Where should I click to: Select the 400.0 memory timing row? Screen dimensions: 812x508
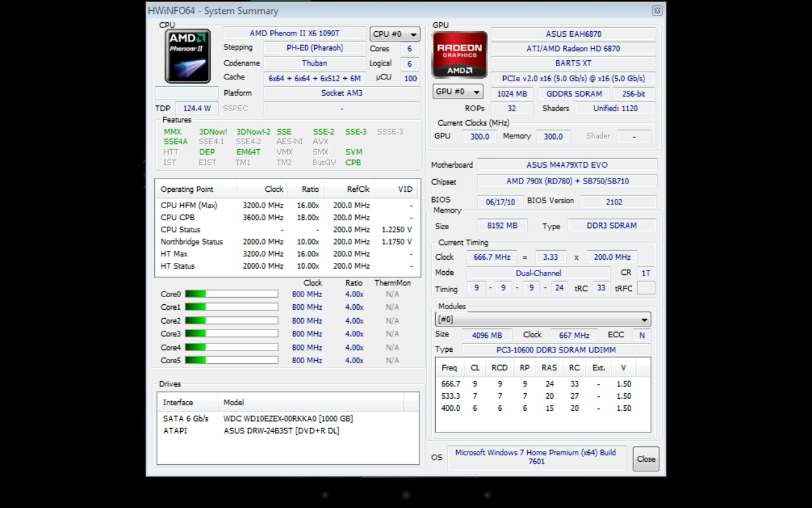pos(543,408)
